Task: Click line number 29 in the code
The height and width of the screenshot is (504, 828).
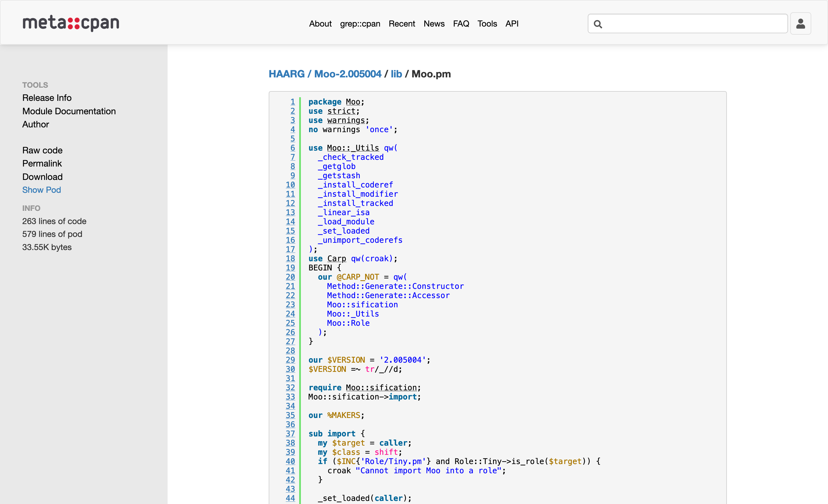Action: pos(290,360)
